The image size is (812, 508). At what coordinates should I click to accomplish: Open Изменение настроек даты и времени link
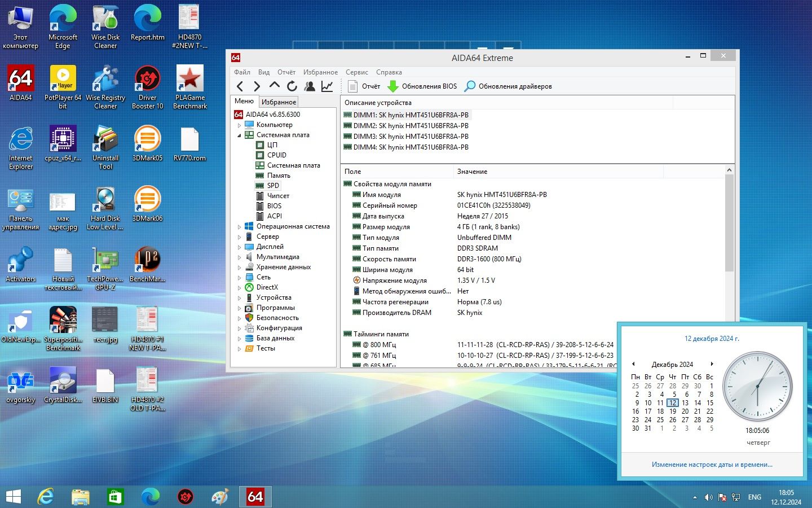pyautogui.click(x=712, y=465)
